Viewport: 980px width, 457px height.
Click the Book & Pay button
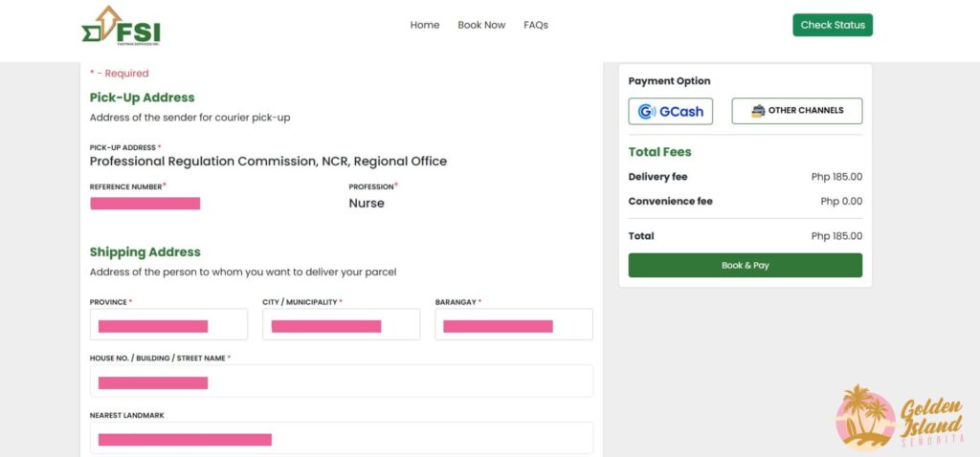click(745, 266)
